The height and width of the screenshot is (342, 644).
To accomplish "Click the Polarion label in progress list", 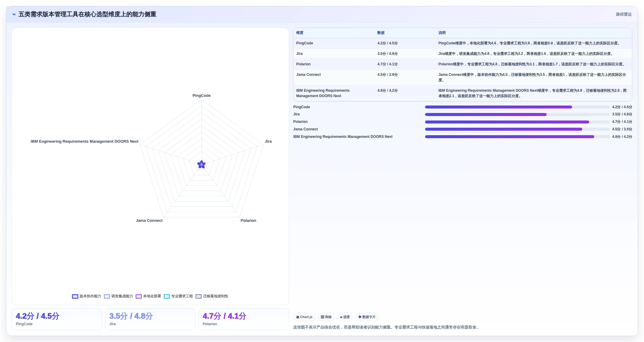I will click(300, 122).
